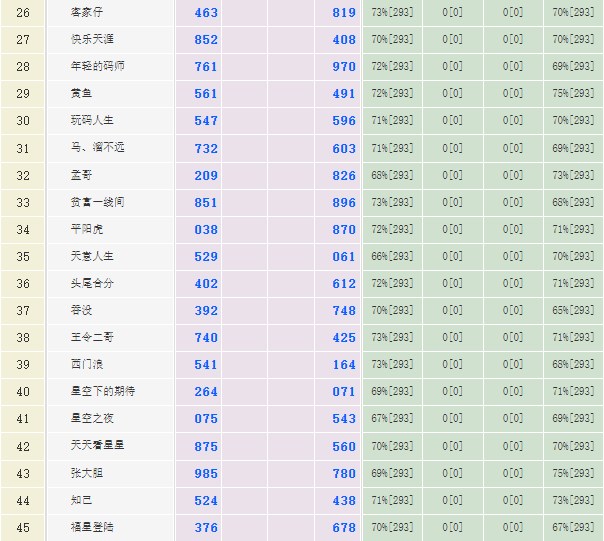
Task: Select row number 30 cell
Action: (x=23, y=121)
